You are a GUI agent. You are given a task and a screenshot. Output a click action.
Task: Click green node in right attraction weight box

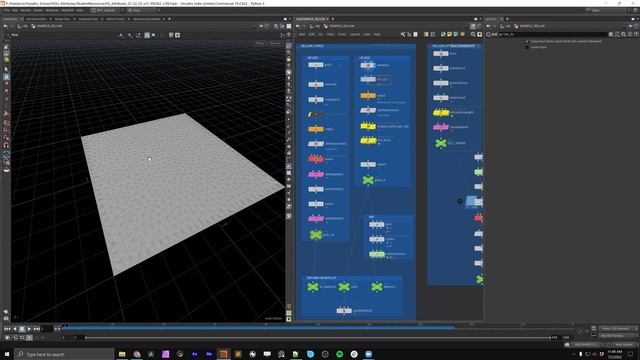(441, 143)
